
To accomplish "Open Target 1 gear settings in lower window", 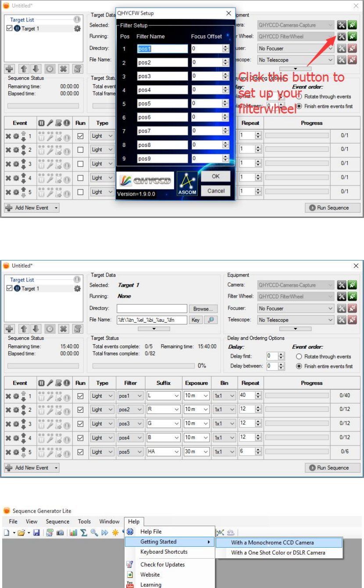I will click(78, 289).
